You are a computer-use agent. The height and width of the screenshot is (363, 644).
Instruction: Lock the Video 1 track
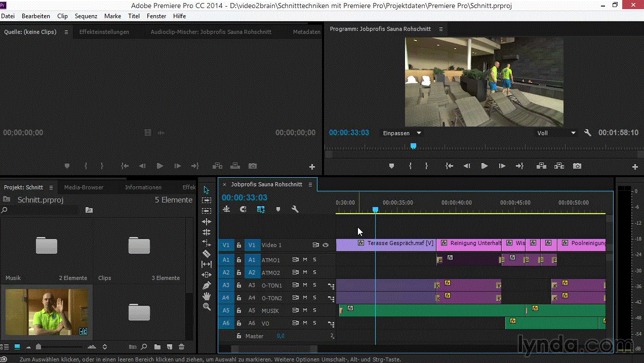[x=239, y=245]
